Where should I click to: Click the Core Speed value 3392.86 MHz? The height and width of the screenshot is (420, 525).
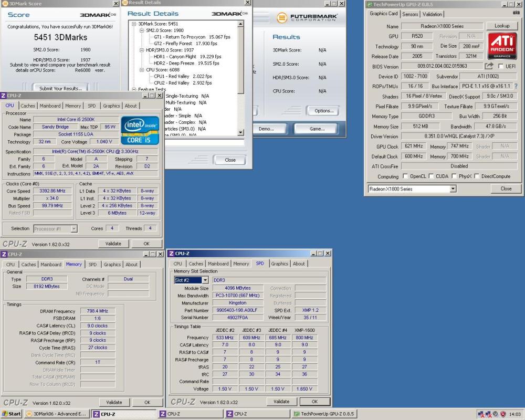tap(52, 191)
